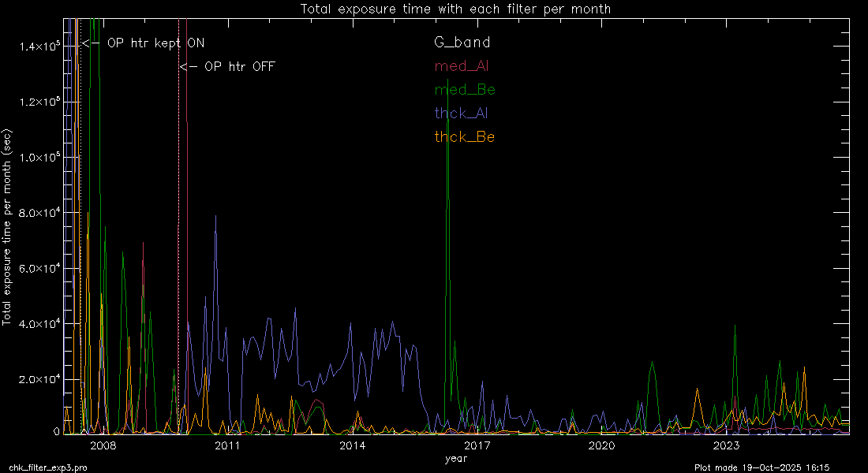This screenshot has width=868, height=473.
Task: Click the "year" x-axis title
Action: tap(455, 458)
